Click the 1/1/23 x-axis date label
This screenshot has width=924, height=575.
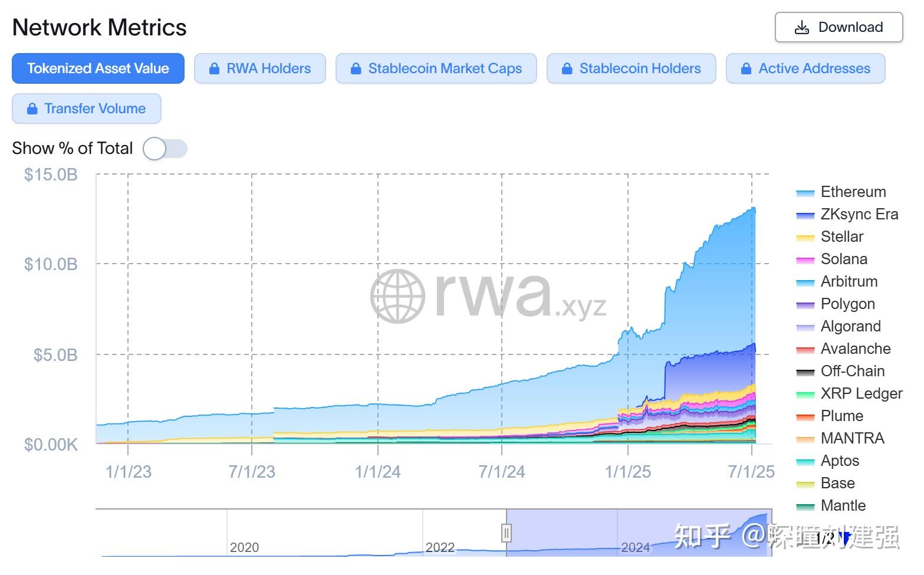click(x=128, y=472)
